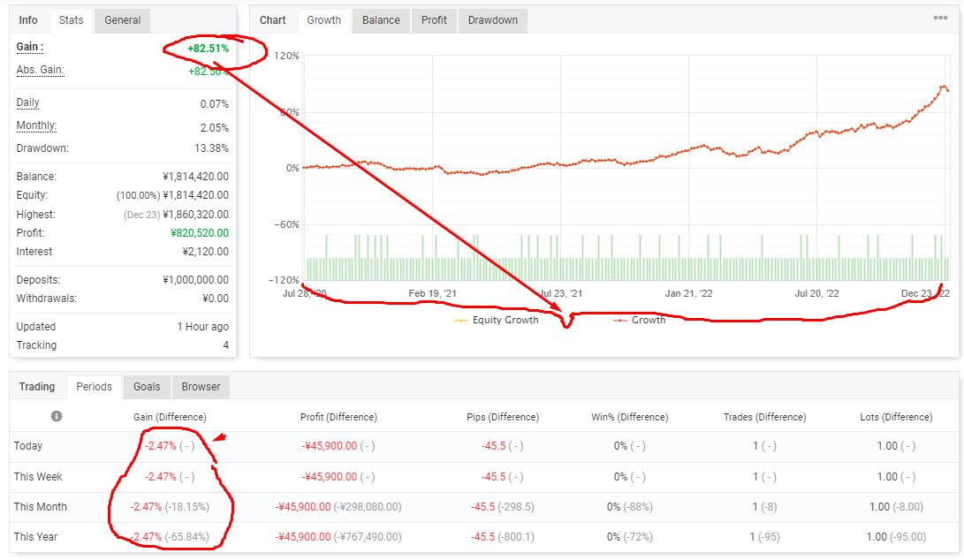Screen dimensions: 964x560
Task: Click the Lots (Difference) column header
Action: [896, 417]
